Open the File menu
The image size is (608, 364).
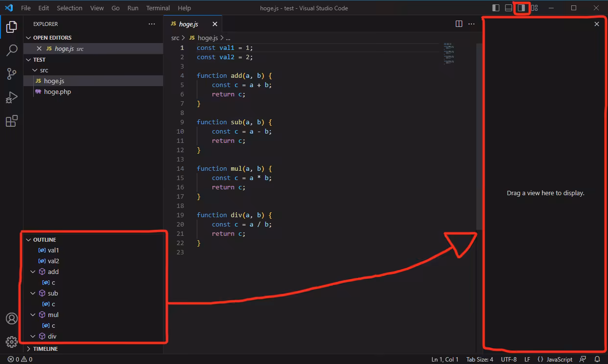point(26,8)
